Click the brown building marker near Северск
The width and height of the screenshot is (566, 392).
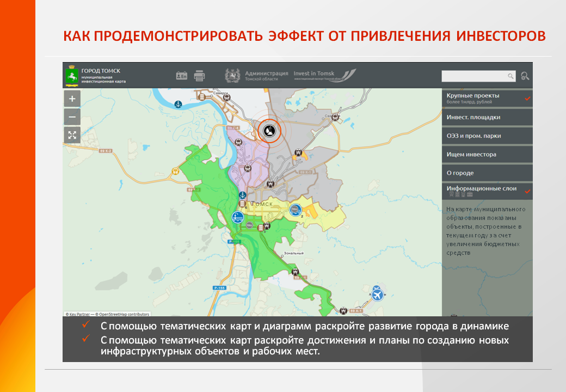(x=202, y=96)
